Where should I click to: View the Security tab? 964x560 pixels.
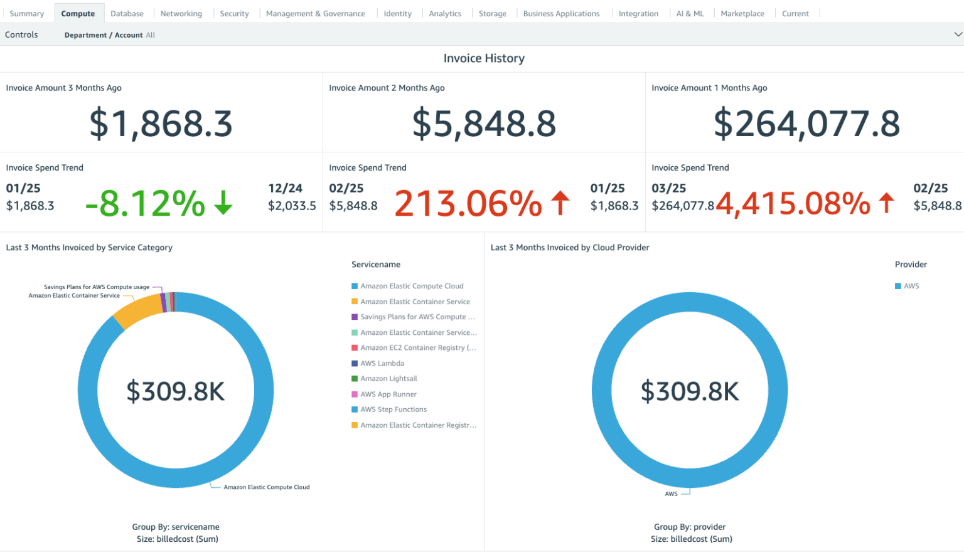234,13
